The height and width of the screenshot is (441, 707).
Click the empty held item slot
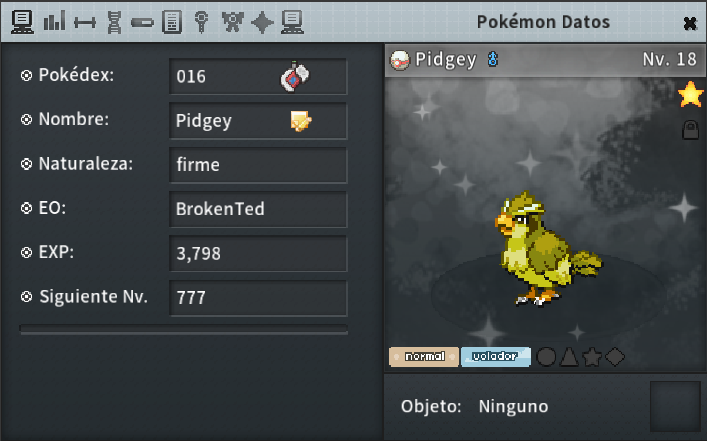(x=675, y=407)
